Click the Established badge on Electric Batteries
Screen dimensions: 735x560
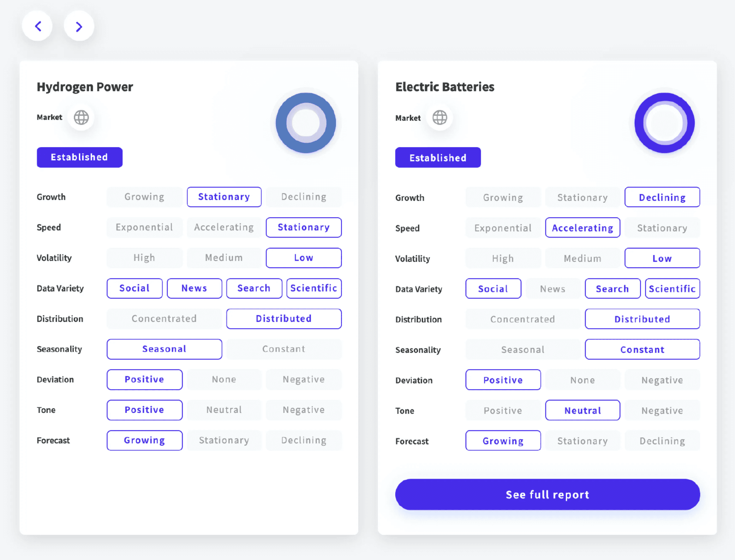pyautogui.click(x=438, y=158)
